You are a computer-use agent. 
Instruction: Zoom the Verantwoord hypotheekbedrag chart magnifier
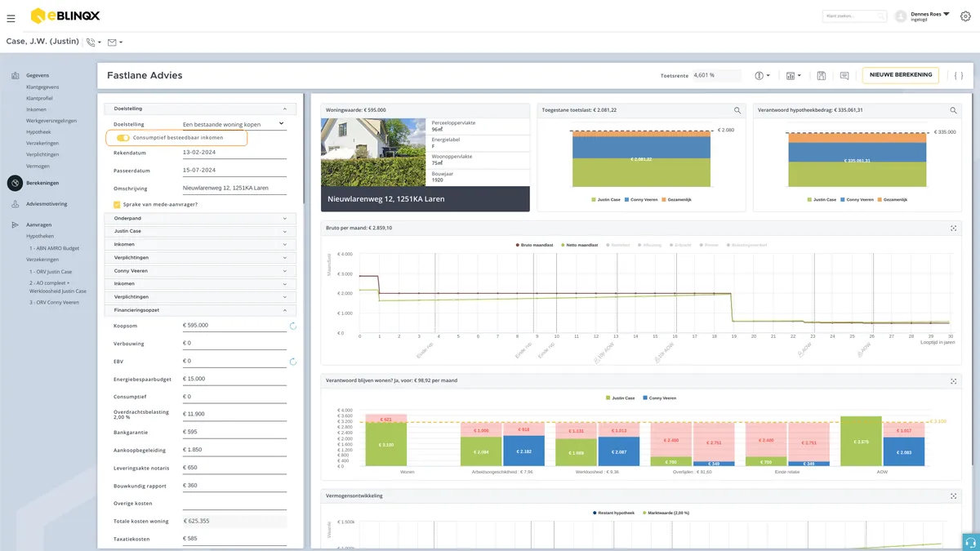[x=953, y=110]
